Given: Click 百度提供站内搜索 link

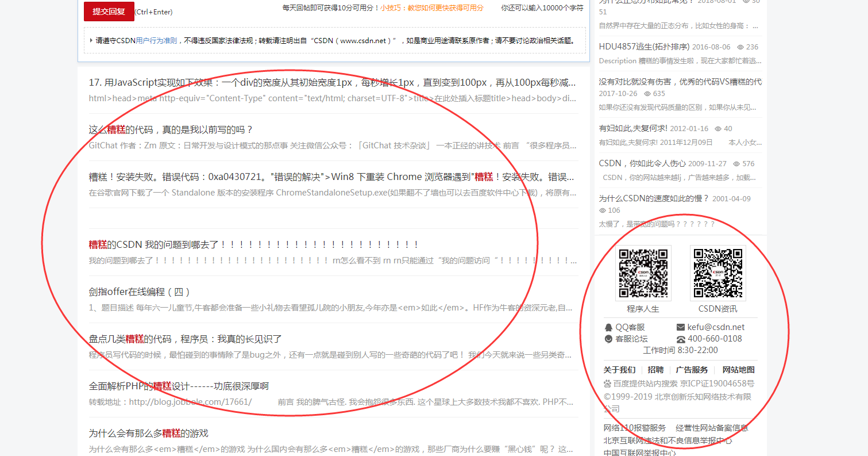Looking at the screenshot, I should coord(645,384).
